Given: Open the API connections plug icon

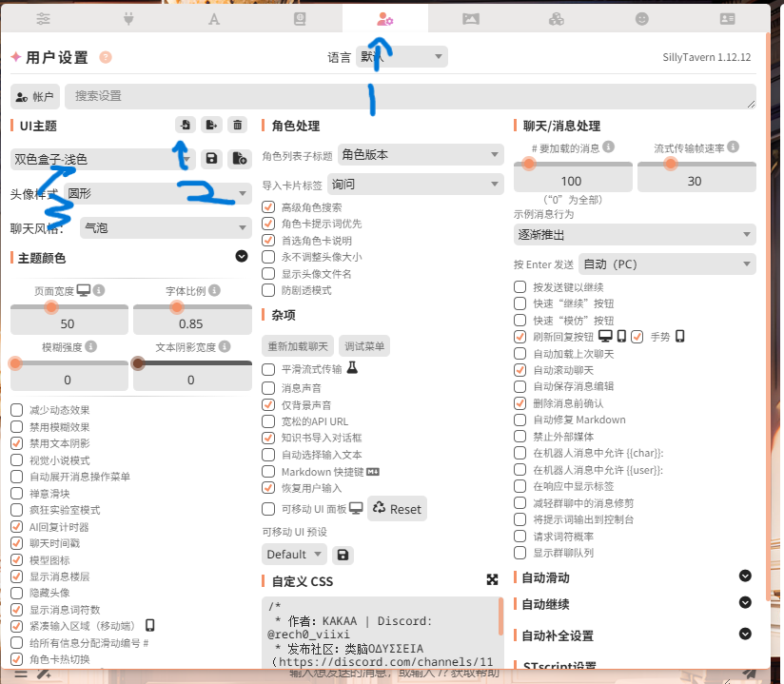Looking at the screenshot, I should tap(128, 18).
